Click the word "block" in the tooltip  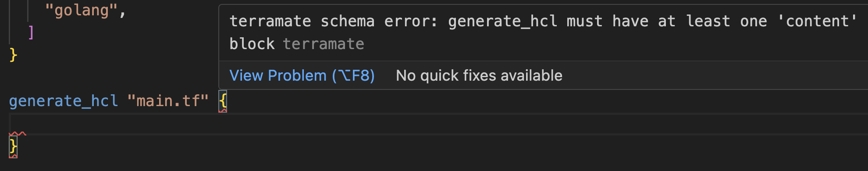[252, 44]
